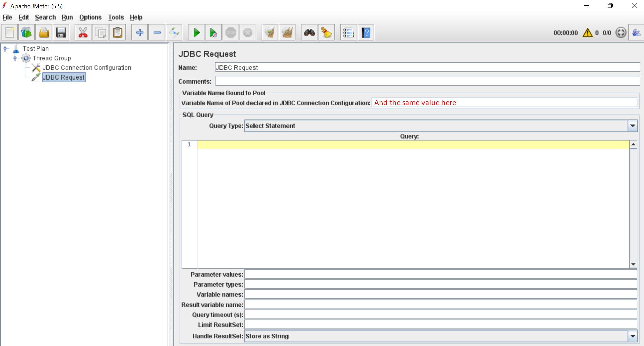This screenshot has height=346, width=644.
Task: Click the Shutdown test icon
Action: (248, 33)
